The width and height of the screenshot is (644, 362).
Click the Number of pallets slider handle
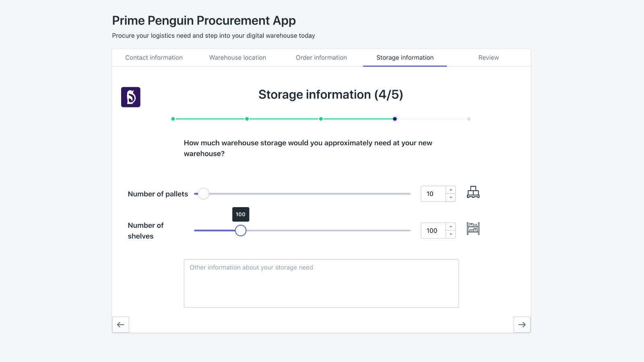204,194
